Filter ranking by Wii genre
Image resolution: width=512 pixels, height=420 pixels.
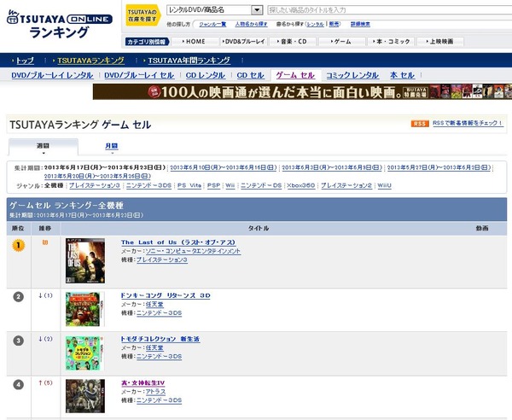coord(230,185)
